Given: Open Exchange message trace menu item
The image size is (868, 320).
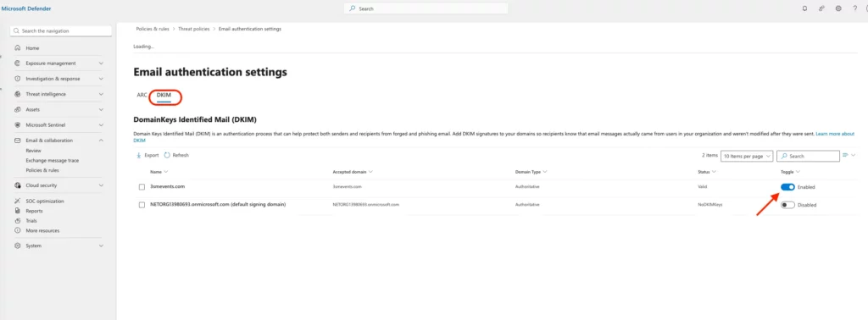Looking at the screenshot, I should [52, 160].
